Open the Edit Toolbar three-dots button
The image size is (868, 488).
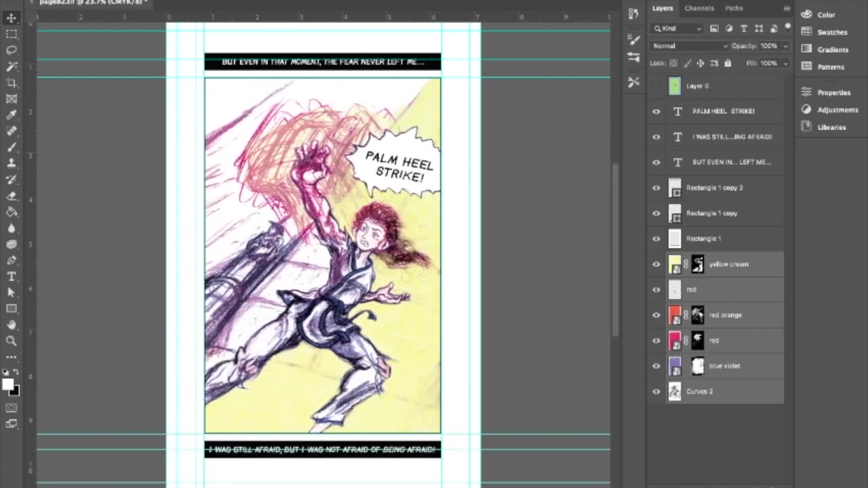(12, 357)
